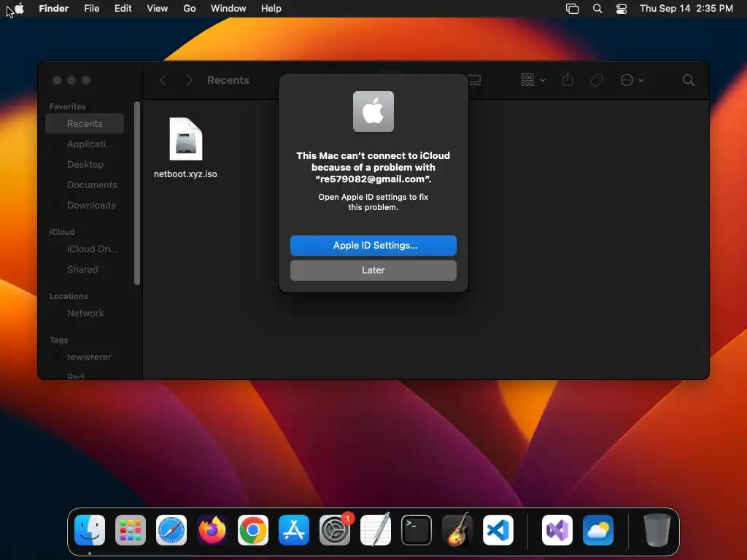Launch Safari from the Dock
The height and width of the screenshot is (560, 747).
click(171, 530)
